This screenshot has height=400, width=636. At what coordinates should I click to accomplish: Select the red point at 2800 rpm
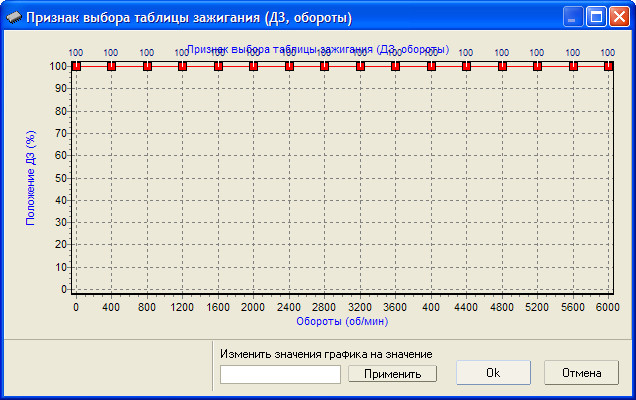(x=324, y=66)
